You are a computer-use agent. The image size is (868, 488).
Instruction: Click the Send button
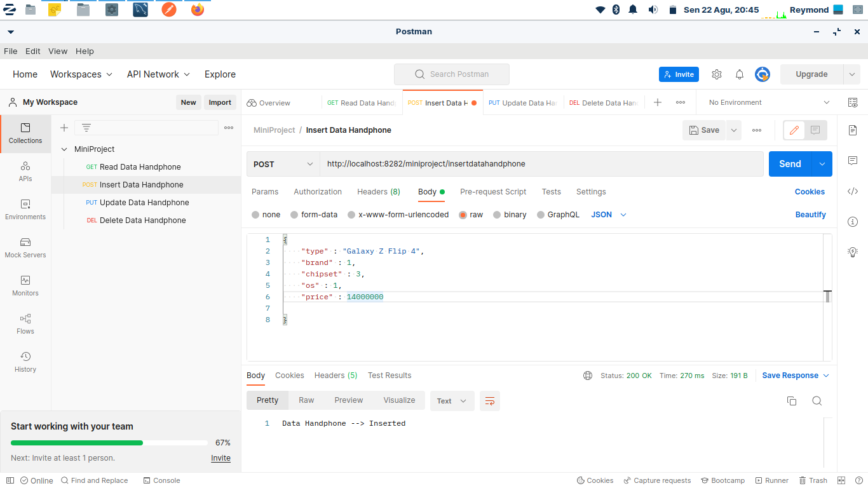(x=790, y=164)
